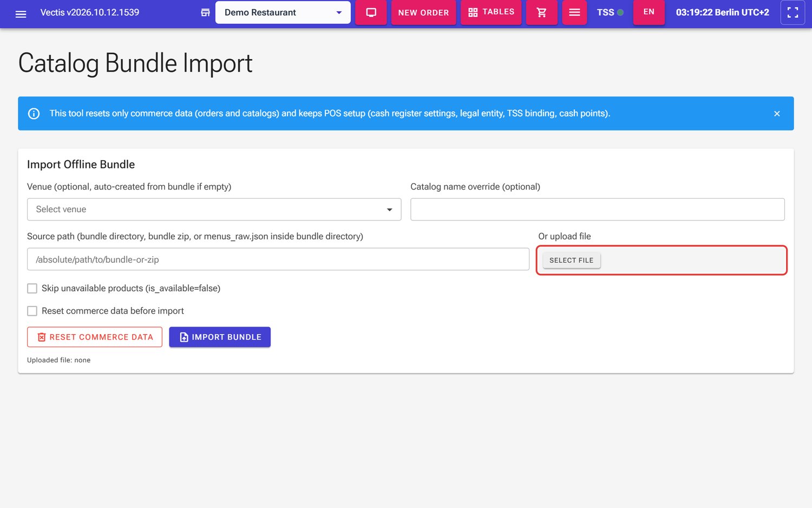The height and width of the screenshot is (508, 812).
Task: Click the Source path input field
Action: click(x=278, y=259)
